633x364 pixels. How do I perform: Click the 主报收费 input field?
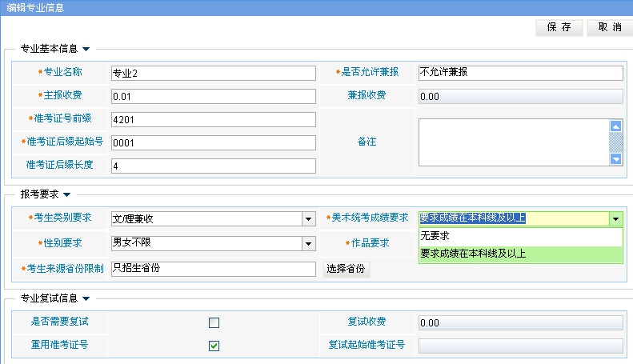click(x=213, y=97)
